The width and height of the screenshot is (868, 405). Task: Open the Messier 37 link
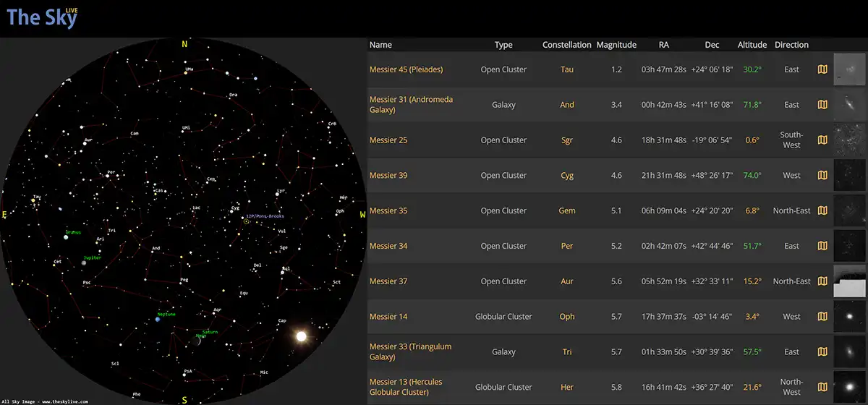coord(388,281)
